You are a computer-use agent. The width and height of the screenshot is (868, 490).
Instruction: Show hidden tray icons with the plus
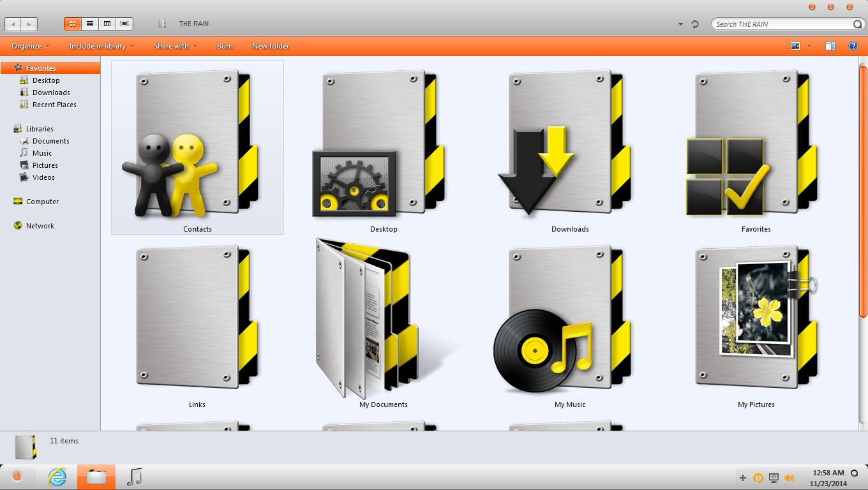743,478
